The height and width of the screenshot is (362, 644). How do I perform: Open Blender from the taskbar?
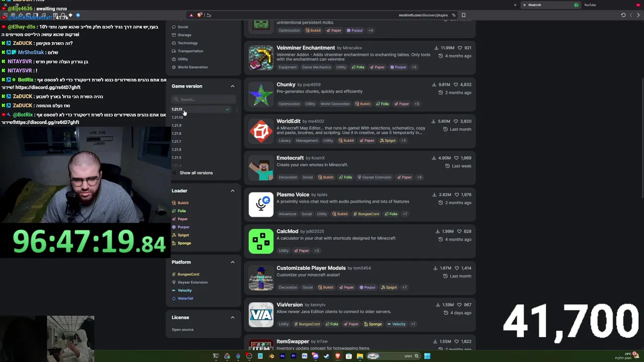tap(272, 356)
